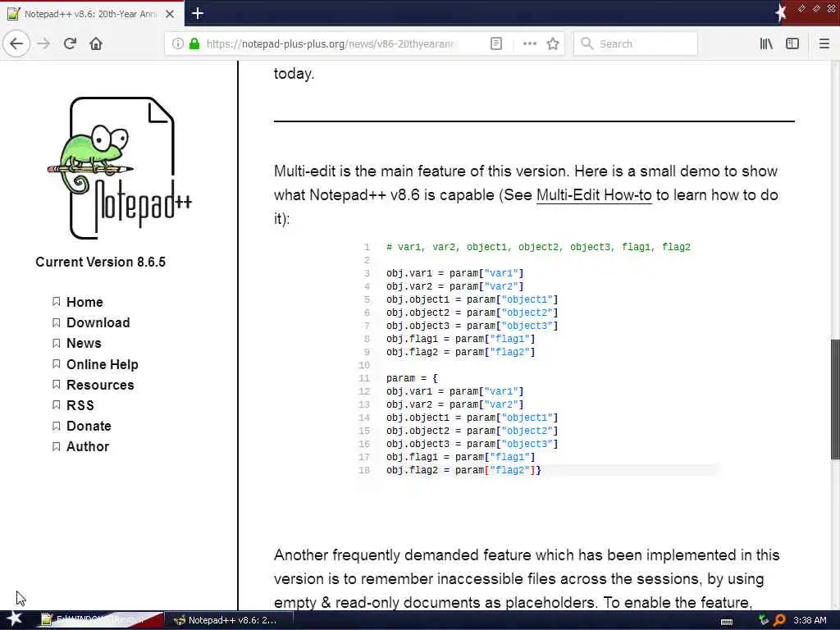Open the Firefox home page button
This screenshot has height=630, width=840.
point(96,43)
